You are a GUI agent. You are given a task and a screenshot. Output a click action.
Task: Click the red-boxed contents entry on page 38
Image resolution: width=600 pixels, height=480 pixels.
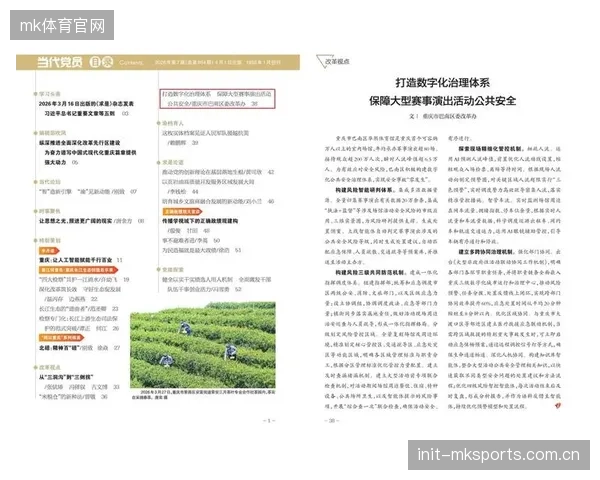click(217, 99)
